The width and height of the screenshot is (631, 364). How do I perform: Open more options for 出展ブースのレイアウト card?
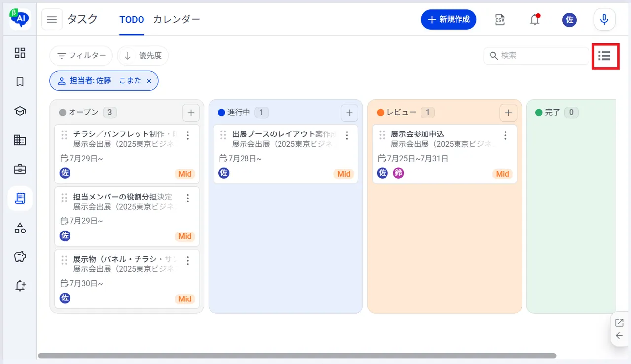[x=347, y=135]
